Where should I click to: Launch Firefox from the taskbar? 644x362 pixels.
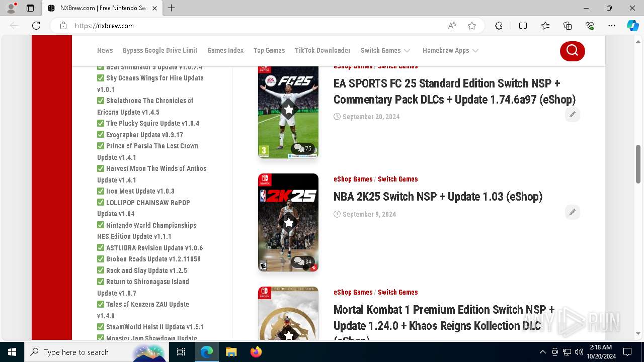point(256,352)
